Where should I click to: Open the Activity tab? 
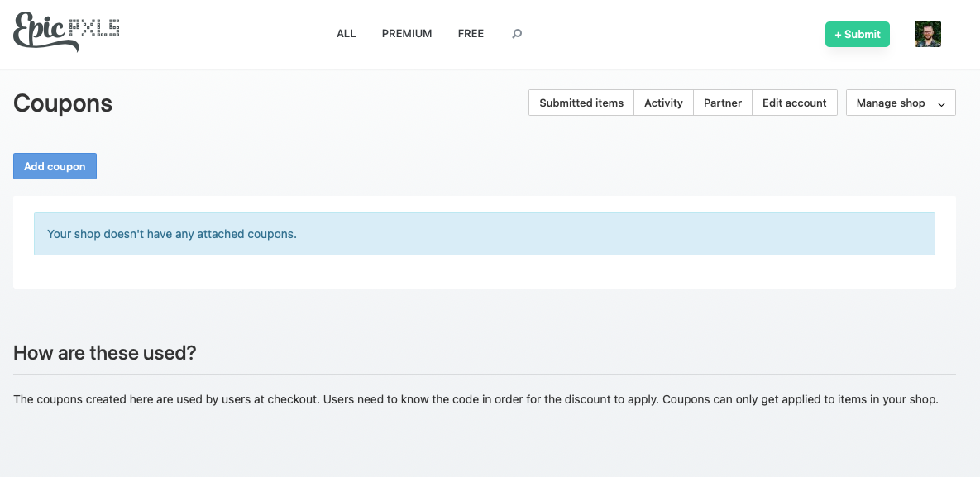pos(663,103)
